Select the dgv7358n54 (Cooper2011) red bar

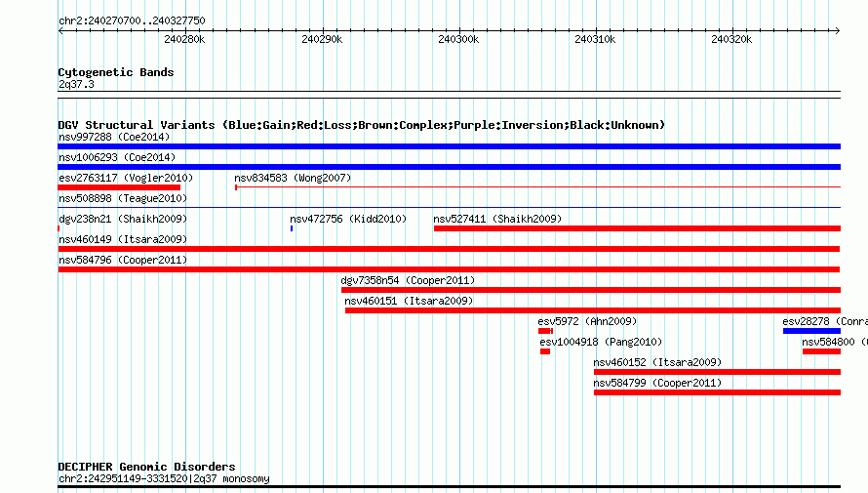click(591, 290)
